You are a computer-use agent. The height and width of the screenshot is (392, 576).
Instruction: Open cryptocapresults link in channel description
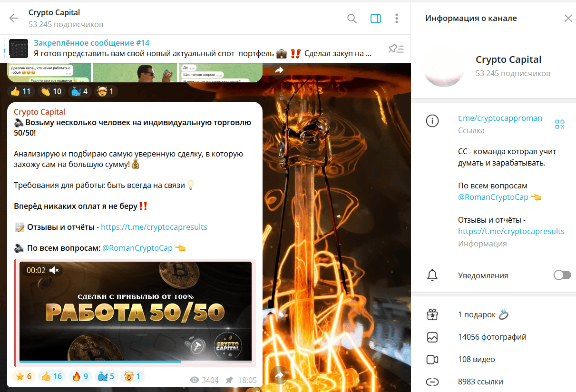pos(511,231)
